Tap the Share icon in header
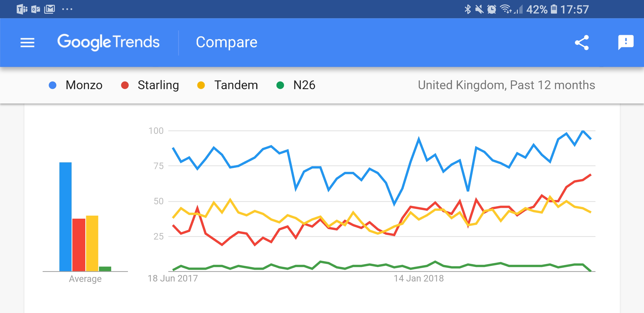This screenshot has width=644, height=313. 582,42
